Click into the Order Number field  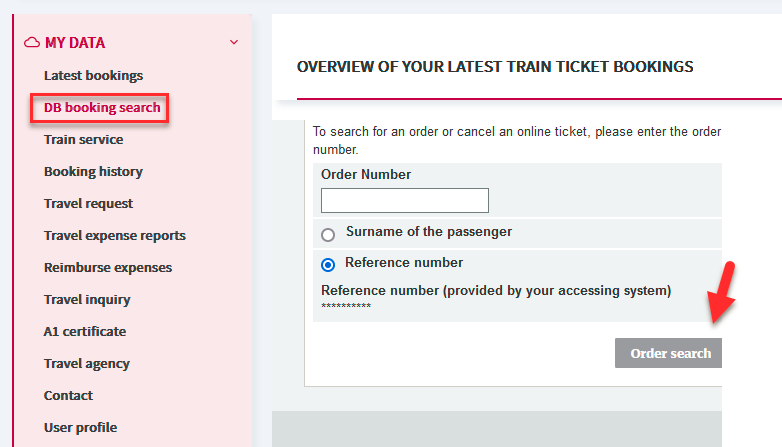tap(404, 200)
